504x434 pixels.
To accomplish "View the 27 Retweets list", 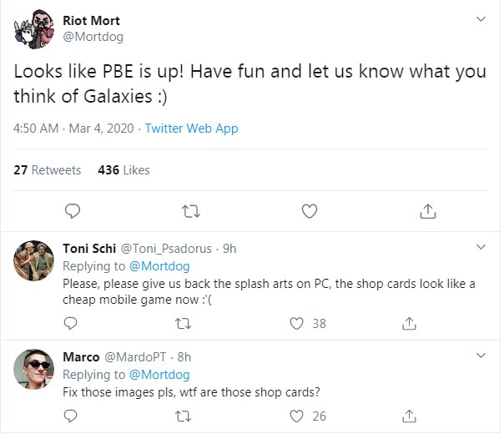I will [48, 170].
